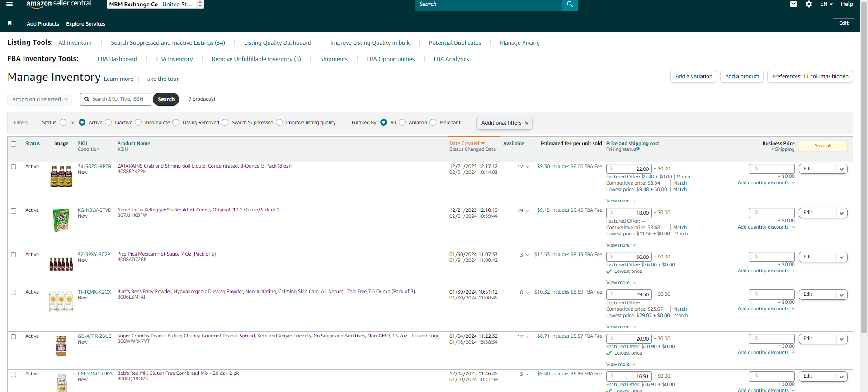This screenshot has height=392, width=868.
Task: Focus the Search SKU, Title, ISBN field
Action: coord(116,99)
